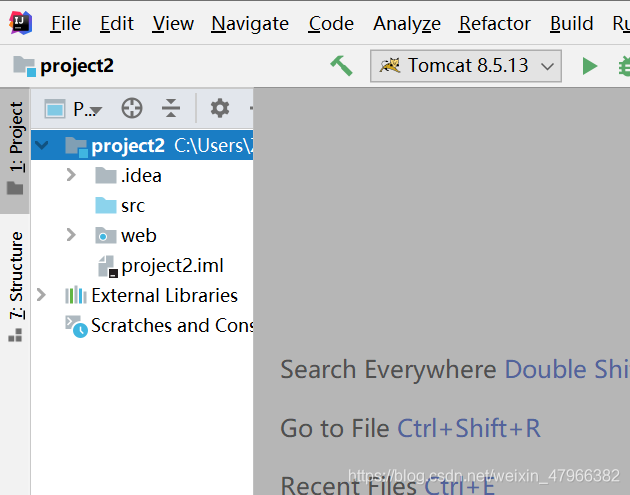Click the .idea folder icon
The image size is (630, 495).
(x=106, y=176)
